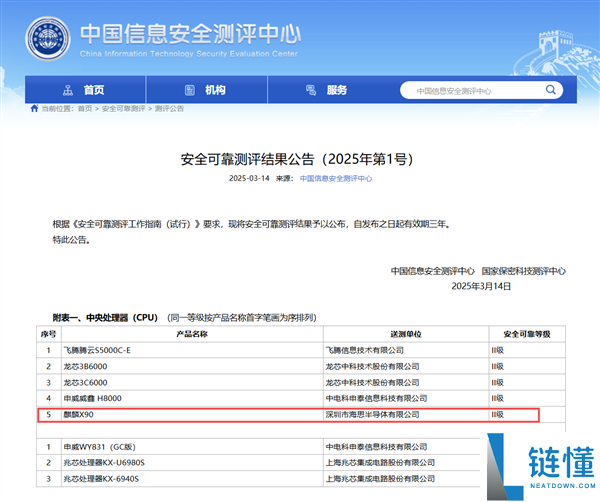Click the signature date 2025年3月14日
Image resolution: width=600 pixels, height=502 pixels.
[x=481, y=287]
